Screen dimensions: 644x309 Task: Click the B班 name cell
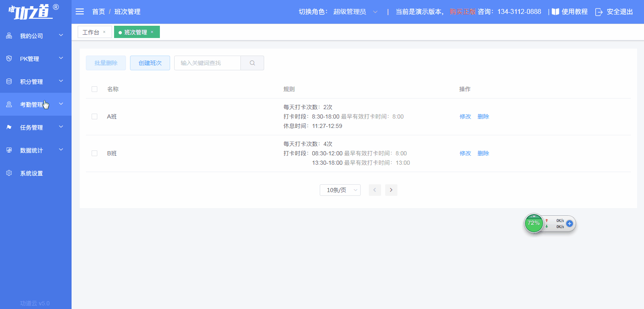112,153
